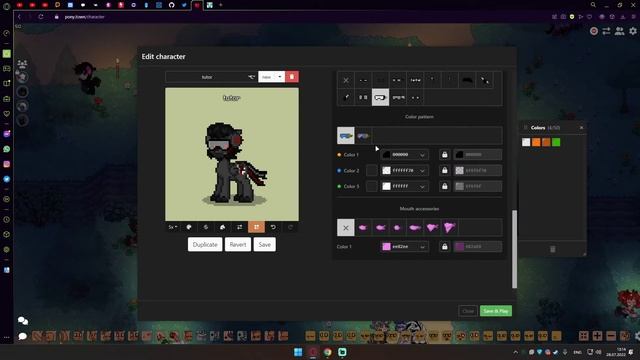Screen dimensions: 640x360
Task: Toggle the lock for goggles Color 1
Action: (x=444, y=155)
